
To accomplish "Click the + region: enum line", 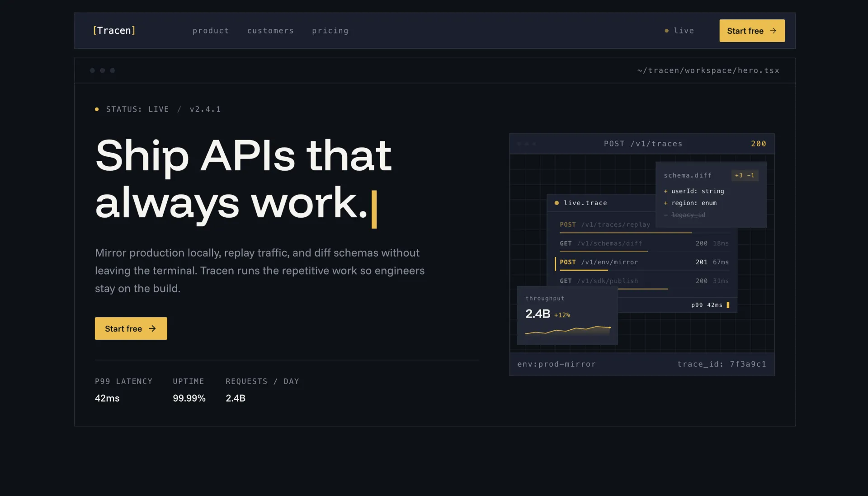I will pyautogui.click(x=690, y=203).
